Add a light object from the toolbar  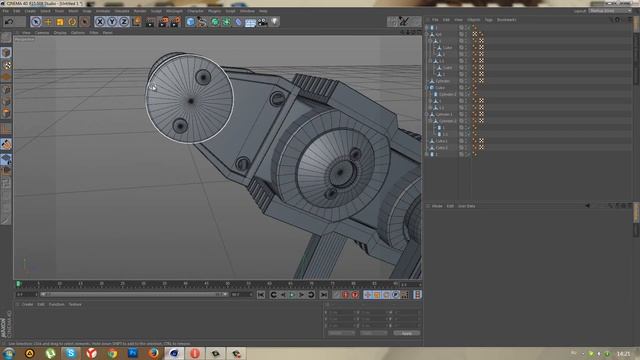(275, 22)
